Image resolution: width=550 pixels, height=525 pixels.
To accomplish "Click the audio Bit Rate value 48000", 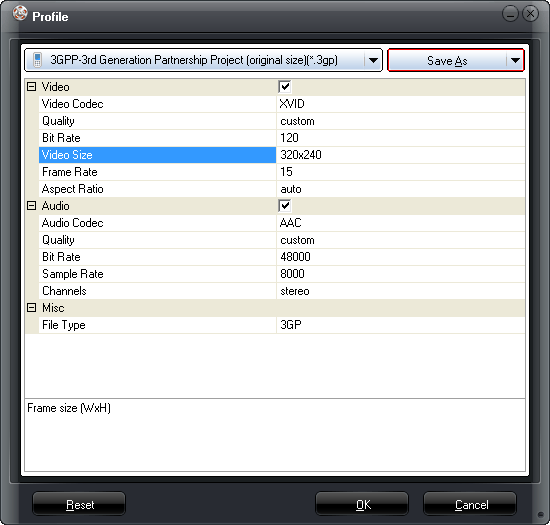I will pyautogui.click(x=295, y=257).
